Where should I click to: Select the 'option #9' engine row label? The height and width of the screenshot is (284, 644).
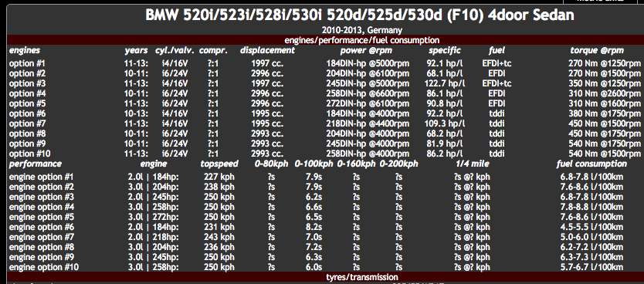point(27,144)
